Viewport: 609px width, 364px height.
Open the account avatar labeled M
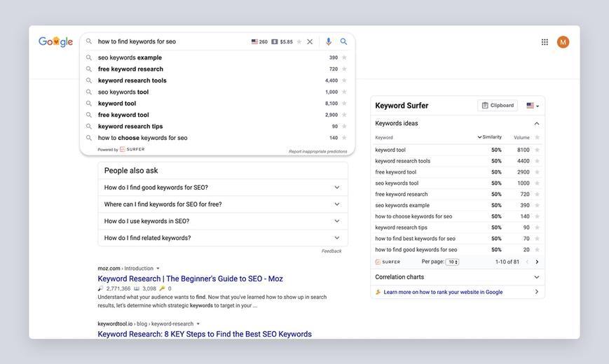[x=563, y=42]
